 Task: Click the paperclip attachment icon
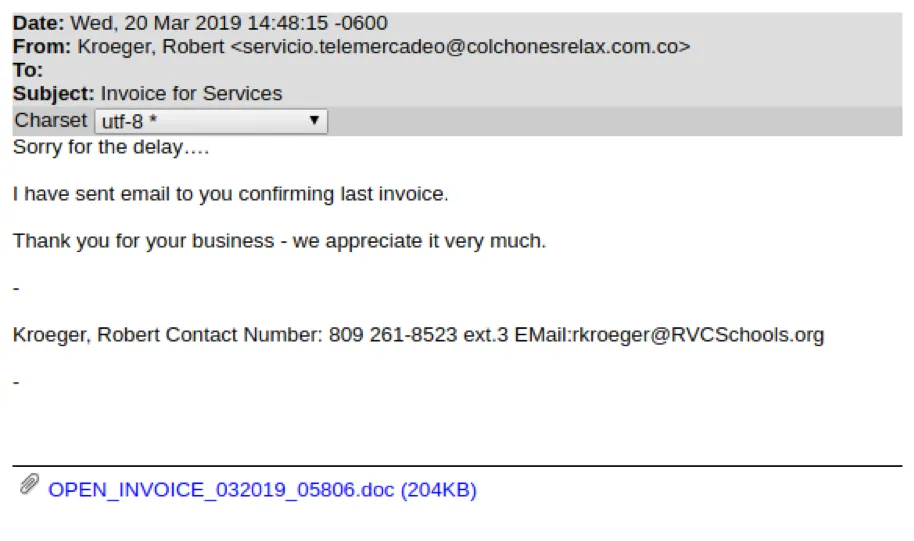tap(29, 487)
